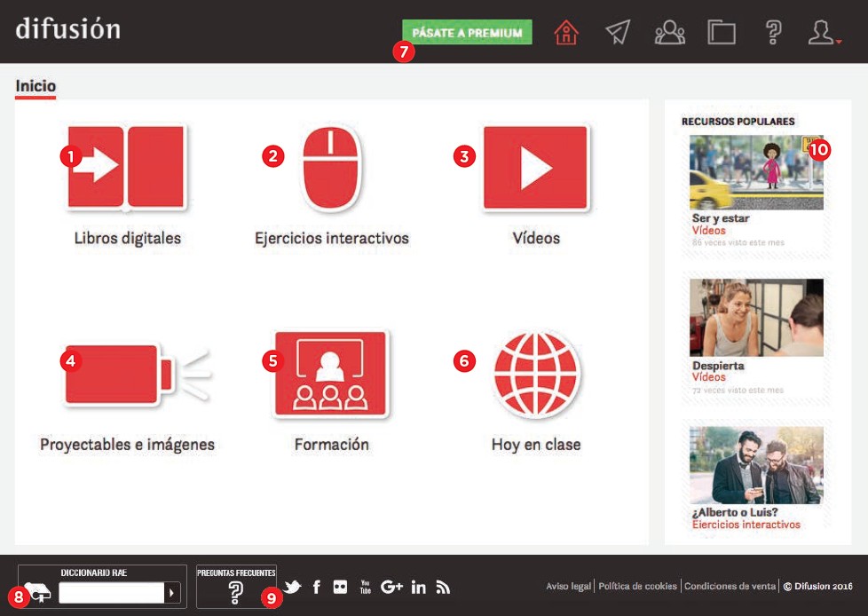Open help question mark in header

coord(773,32)
